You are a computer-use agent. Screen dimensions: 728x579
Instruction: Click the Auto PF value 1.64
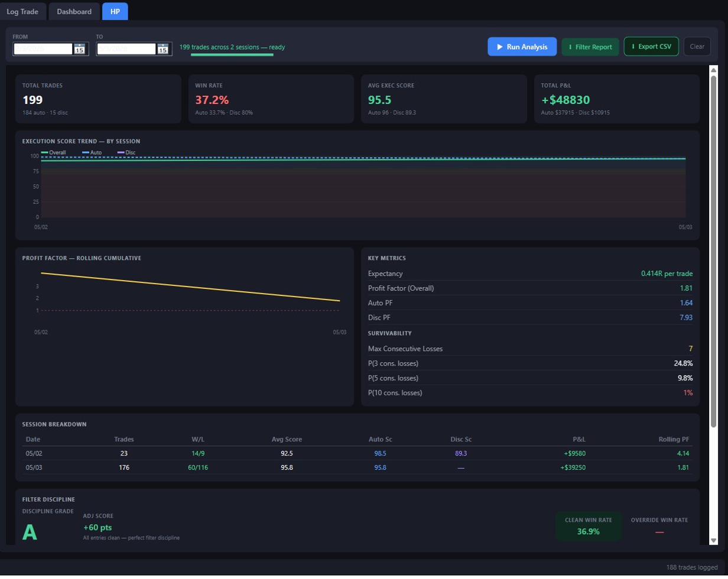[x=686, y=303]
